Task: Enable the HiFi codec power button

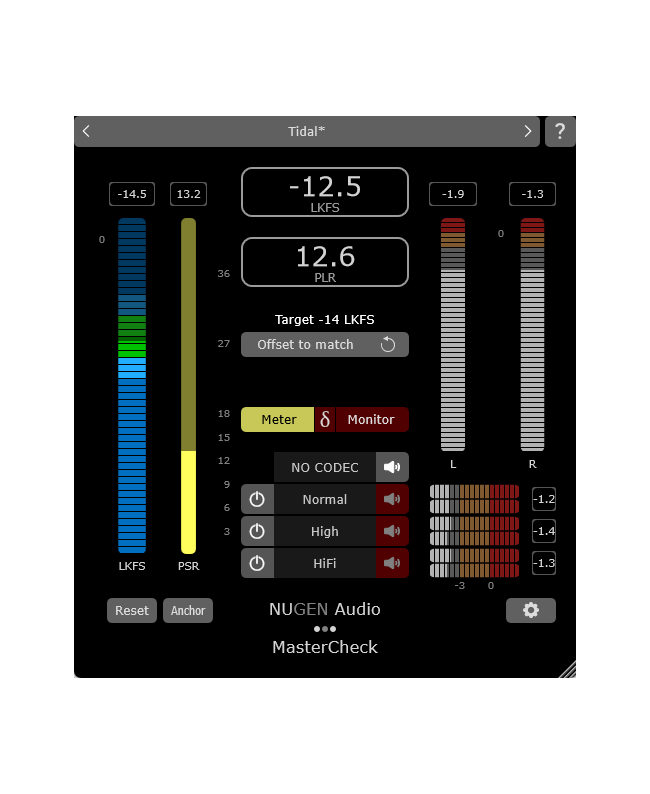Action: 257,563
